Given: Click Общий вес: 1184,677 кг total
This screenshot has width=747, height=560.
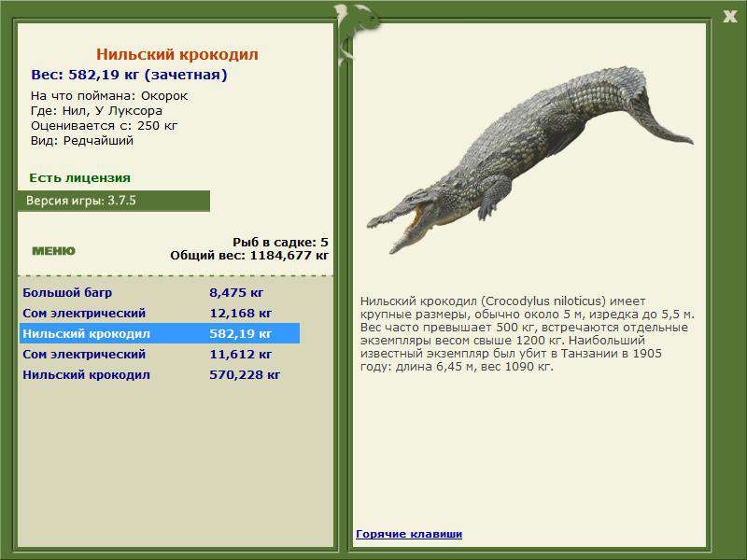Looking at the screenshot, I should click(249, 255).
